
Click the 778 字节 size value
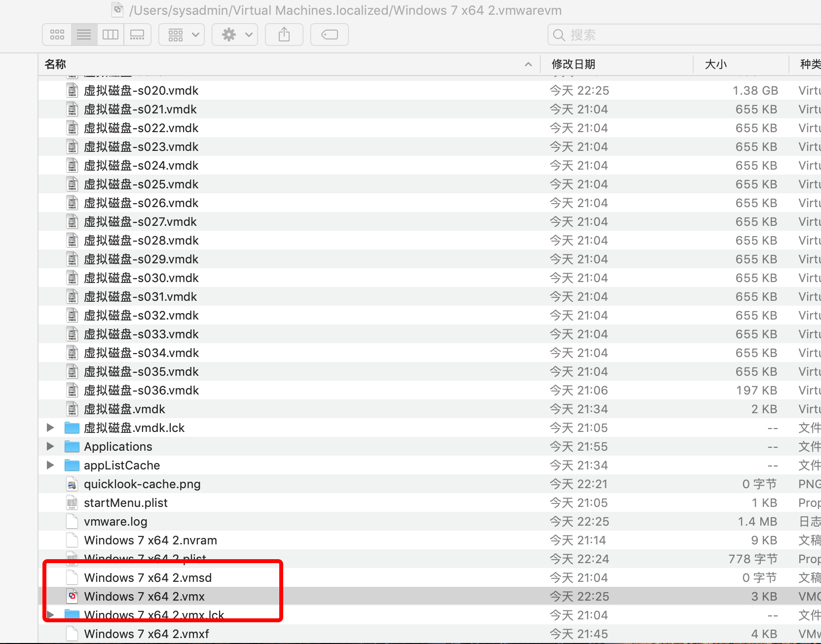(753, 559)
